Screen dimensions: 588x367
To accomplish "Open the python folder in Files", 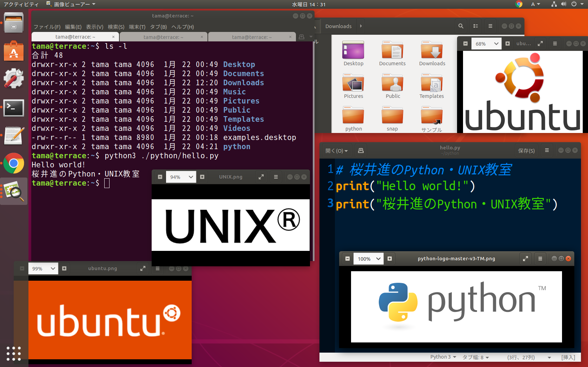I will coord(353,119).
